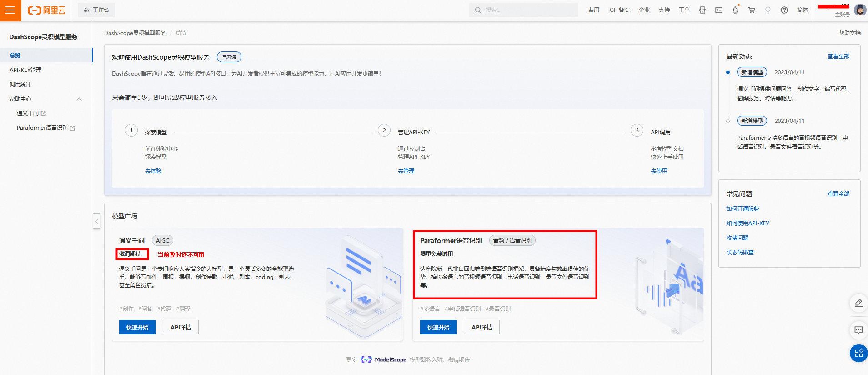Focus the top search field
Viewport: 868px width, 375px height.
(524, 10)
